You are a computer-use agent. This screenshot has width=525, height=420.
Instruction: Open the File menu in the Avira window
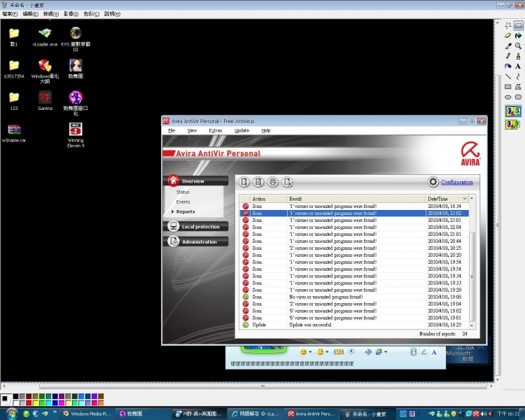pos(171,131)
